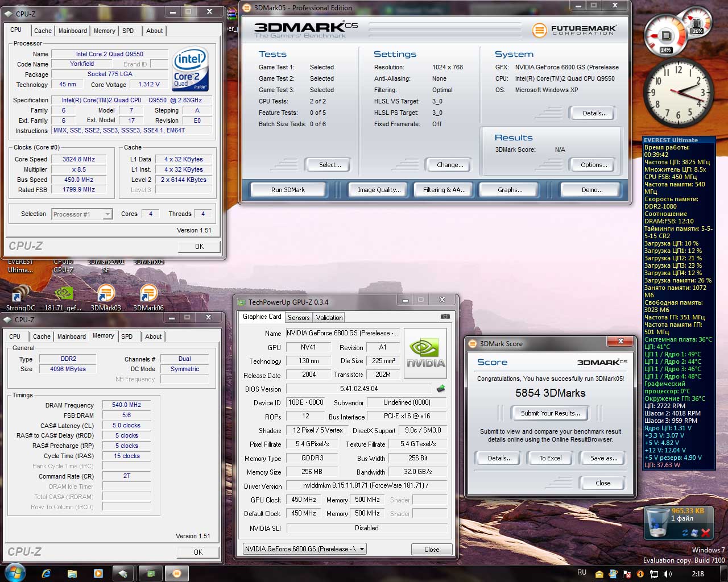The image size is (728, 582).
Task: Click the red X on recycle gadget
Action: pos(705,533)
